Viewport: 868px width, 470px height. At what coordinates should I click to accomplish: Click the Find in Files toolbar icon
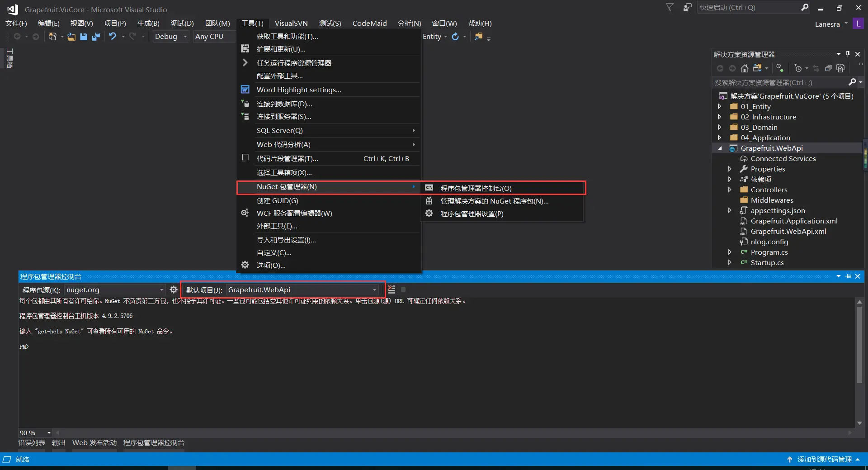point(478,37)
